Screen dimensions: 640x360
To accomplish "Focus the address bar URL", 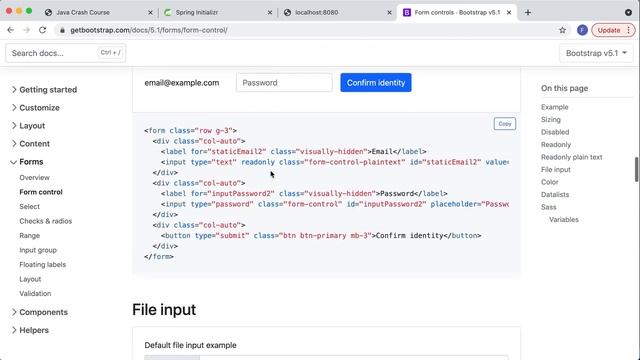I will [x=149, y=30].
